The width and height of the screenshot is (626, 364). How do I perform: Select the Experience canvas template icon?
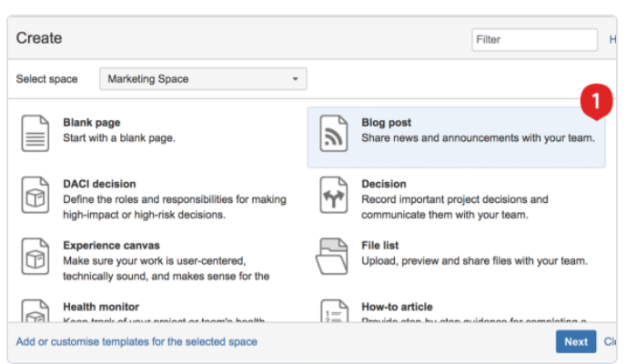click(35, 256)
